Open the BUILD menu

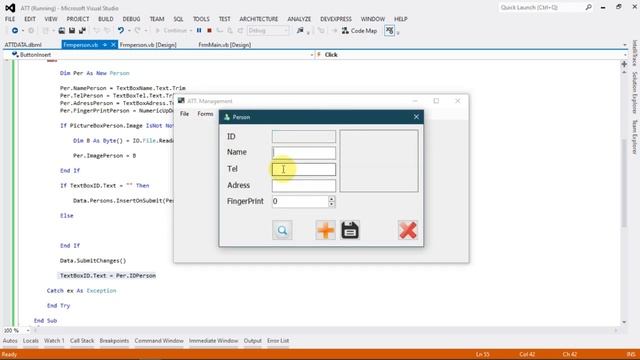[106, 19]
